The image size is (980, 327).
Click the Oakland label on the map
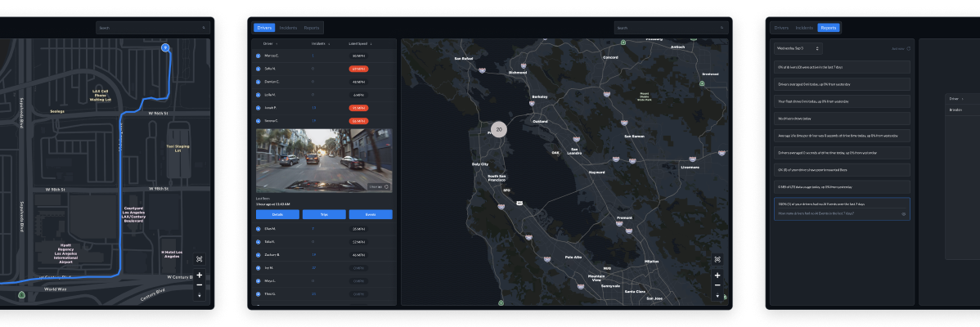pyautogui.click(x=540, y=121)
